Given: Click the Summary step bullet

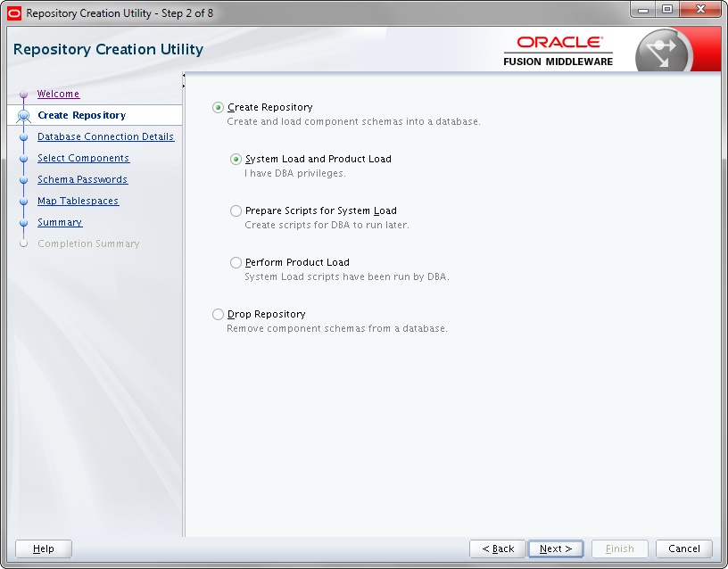Looking at the screenshot, I should click(24, 223).
